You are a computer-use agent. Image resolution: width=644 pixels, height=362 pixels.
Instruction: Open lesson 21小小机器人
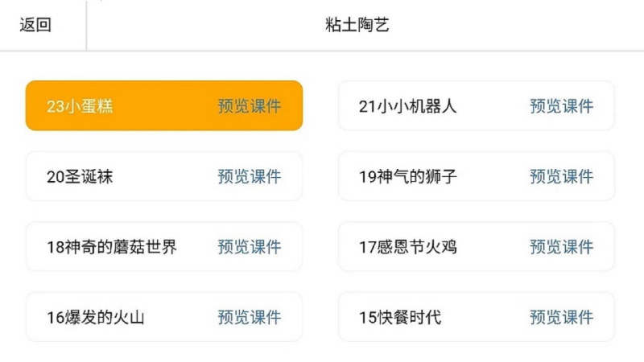click(407, 106)
